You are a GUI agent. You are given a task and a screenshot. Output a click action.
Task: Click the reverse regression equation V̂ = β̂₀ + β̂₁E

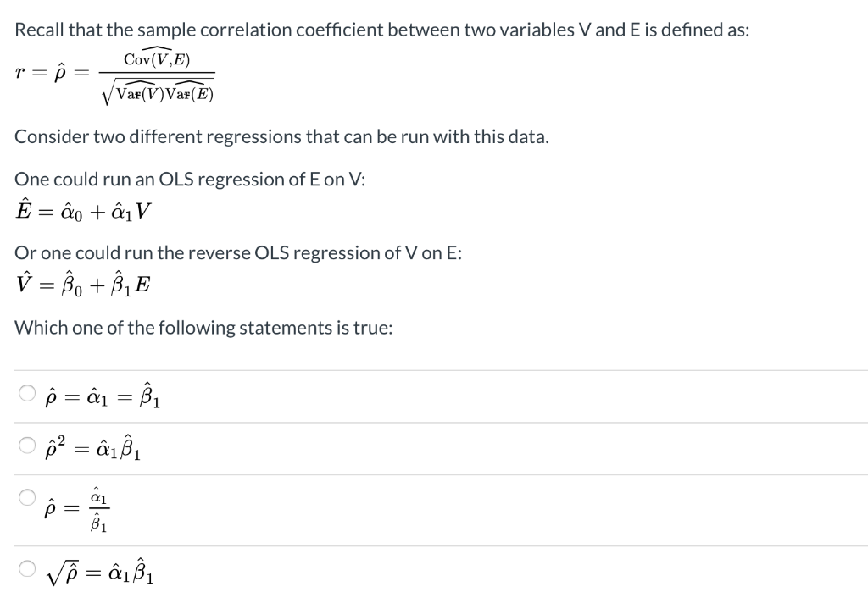click(x=83, y=284)
